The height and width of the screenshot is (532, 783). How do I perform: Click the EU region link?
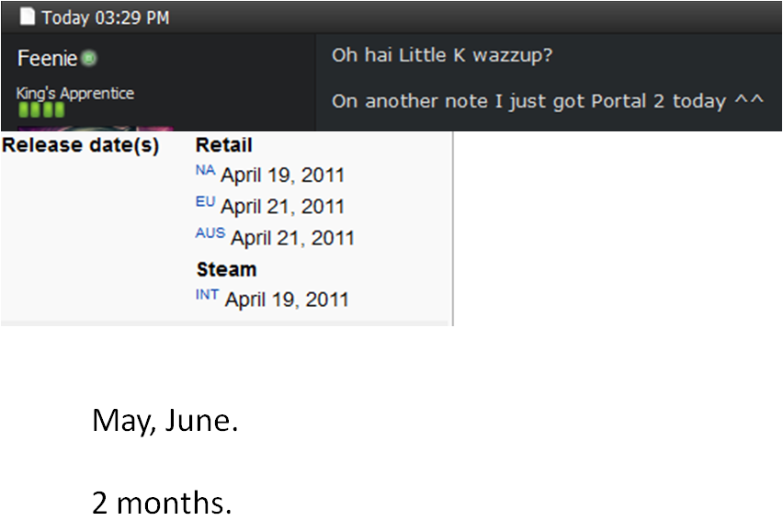point(205,201)
